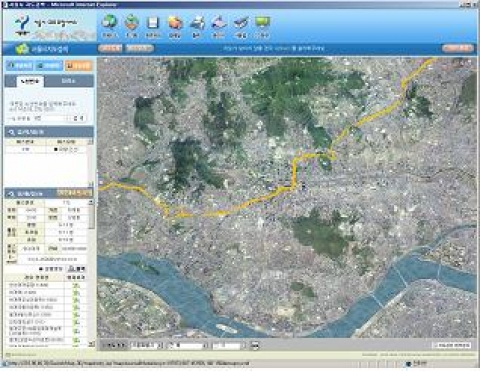Click the pen-and-check icon in toolbar
Viewport: 480px width, 371px height.
(x=241, y=23)
